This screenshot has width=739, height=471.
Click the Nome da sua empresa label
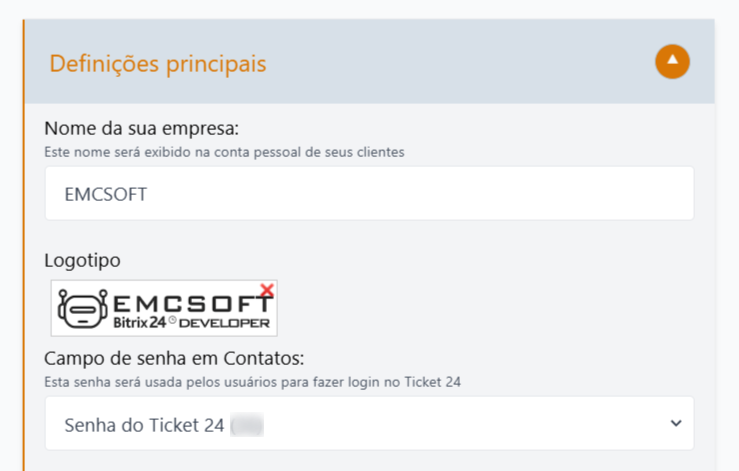coord(141,128)
